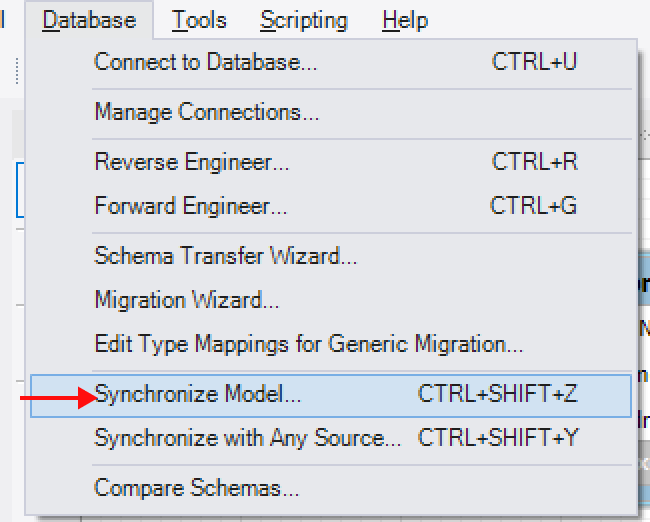The image size is (650, 522).
Task: Click the CTRL+SHIFT+Y shortcut label
Action: (x=498, y=437)
